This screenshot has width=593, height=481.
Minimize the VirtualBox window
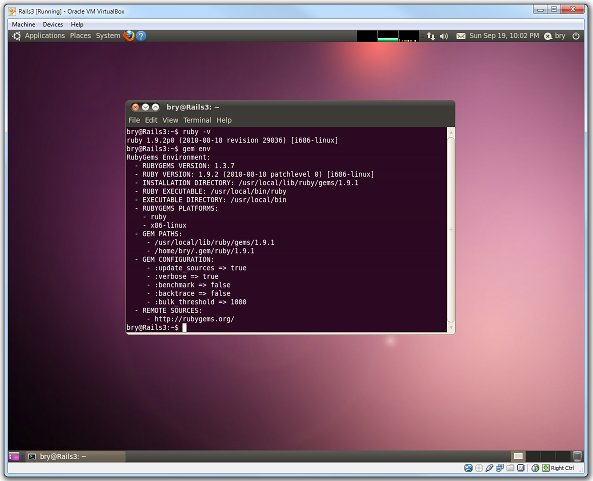pos(540,9)
